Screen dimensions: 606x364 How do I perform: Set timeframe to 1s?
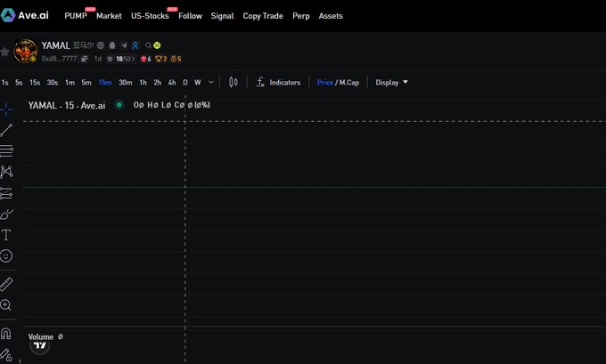5,83
